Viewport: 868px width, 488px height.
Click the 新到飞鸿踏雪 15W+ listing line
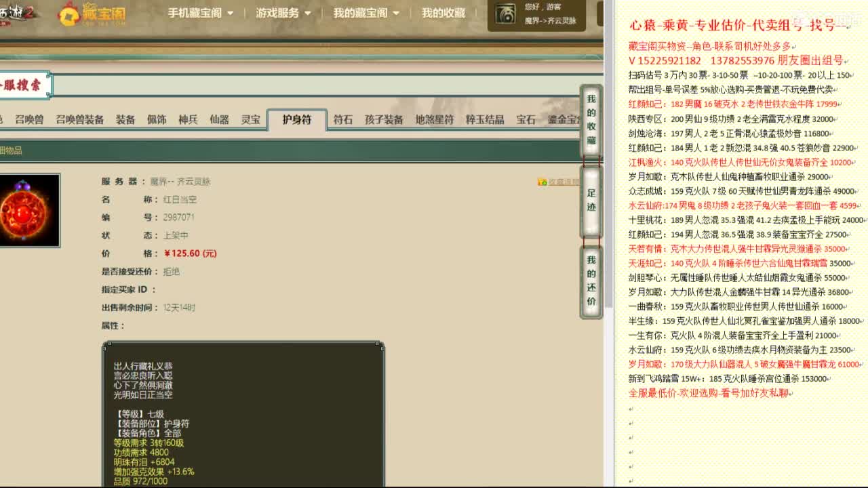[728, 379]
